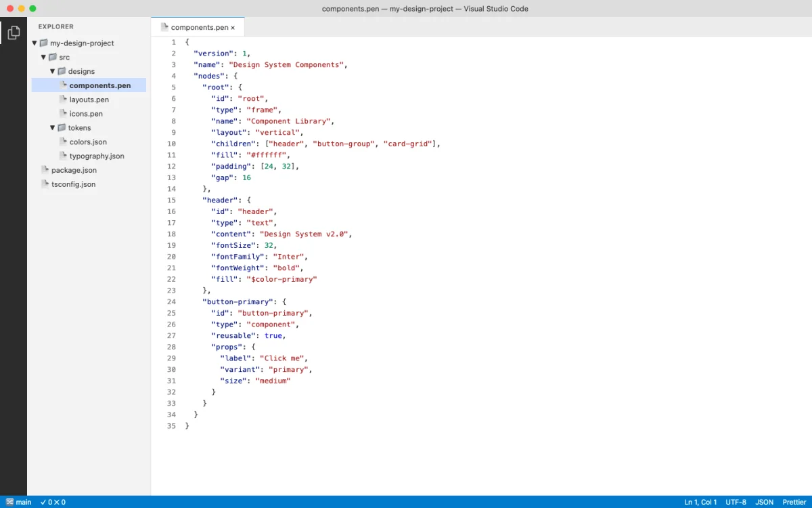Change the UTF-8 encoding in status bar
Image resolution: width=812 pixels, height=508 pixels.
pyautogui.click(x=736, y=502)
